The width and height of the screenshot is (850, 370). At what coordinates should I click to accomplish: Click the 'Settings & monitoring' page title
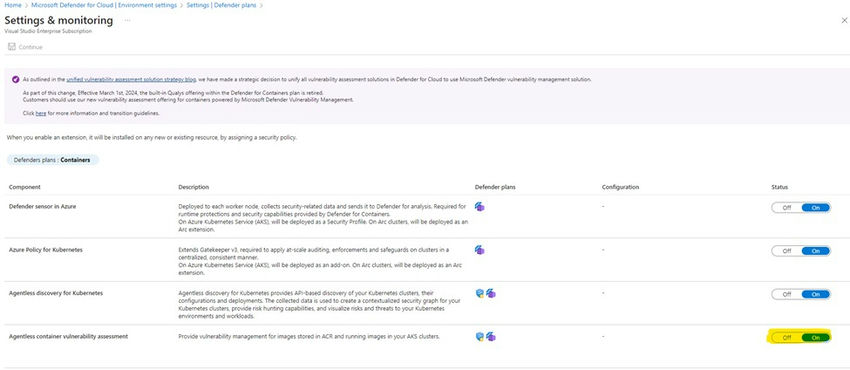(x=59, y=21)
